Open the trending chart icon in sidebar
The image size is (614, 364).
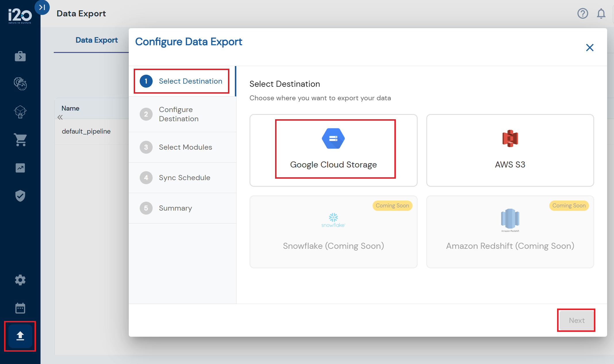click(x=20, y=168)
